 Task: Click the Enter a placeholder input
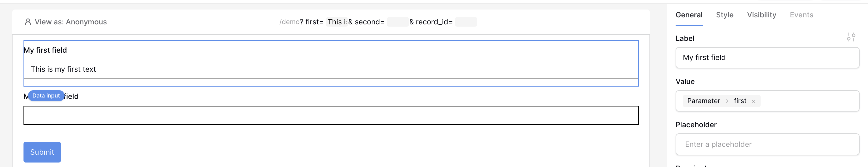pyautogui.click(x=767, y=144)
